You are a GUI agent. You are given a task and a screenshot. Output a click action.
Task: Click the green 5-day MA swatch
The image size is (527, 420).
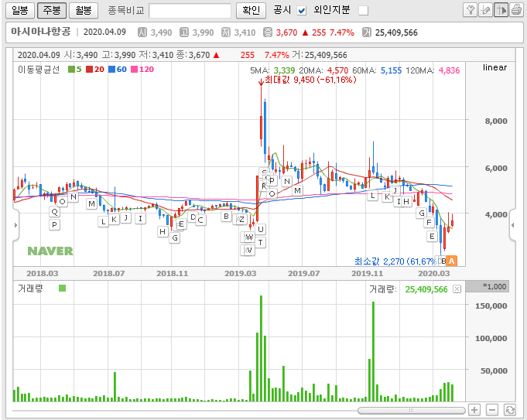(x=72, y=69)
